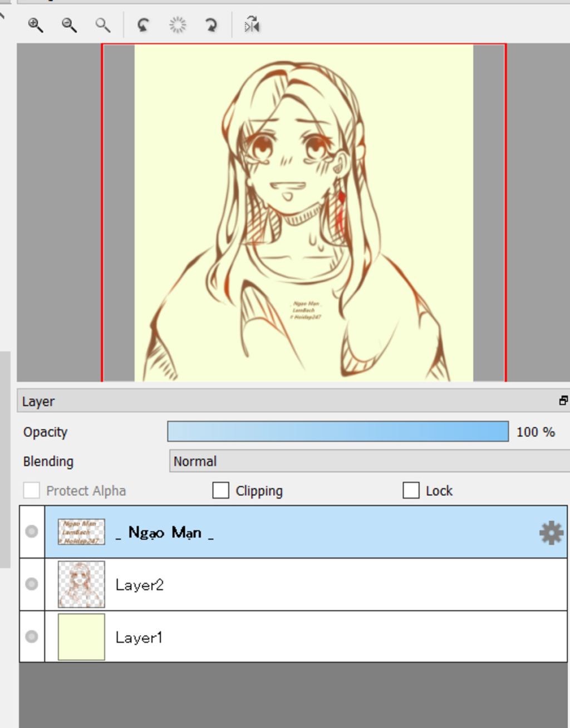Check the Protect Alpha box
570x728 pixels.
tap(31, 490)
